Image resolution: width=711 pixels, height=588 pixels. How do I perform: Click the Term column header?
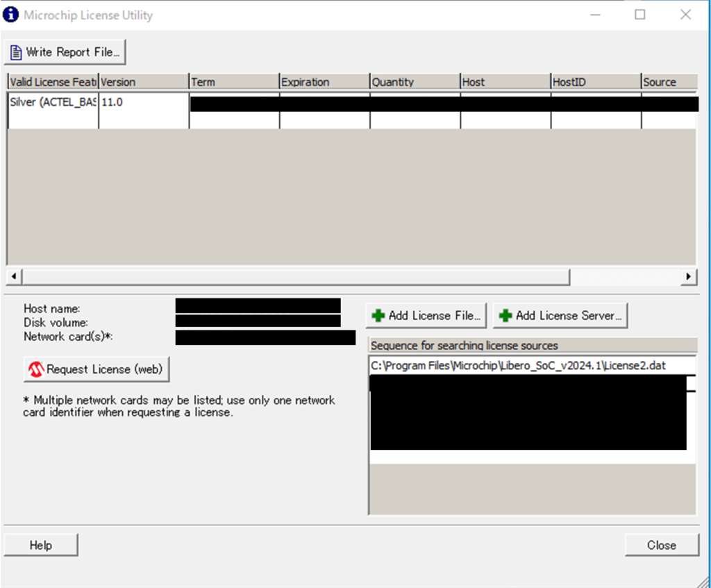coord(233,82)
